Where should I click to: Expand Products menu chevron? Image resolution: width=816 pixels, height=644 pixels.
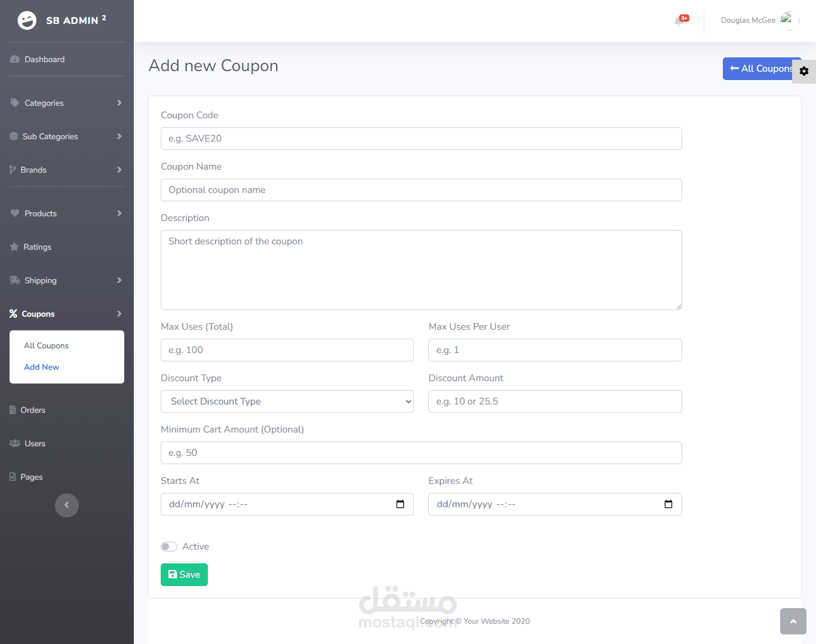point(119,213)
